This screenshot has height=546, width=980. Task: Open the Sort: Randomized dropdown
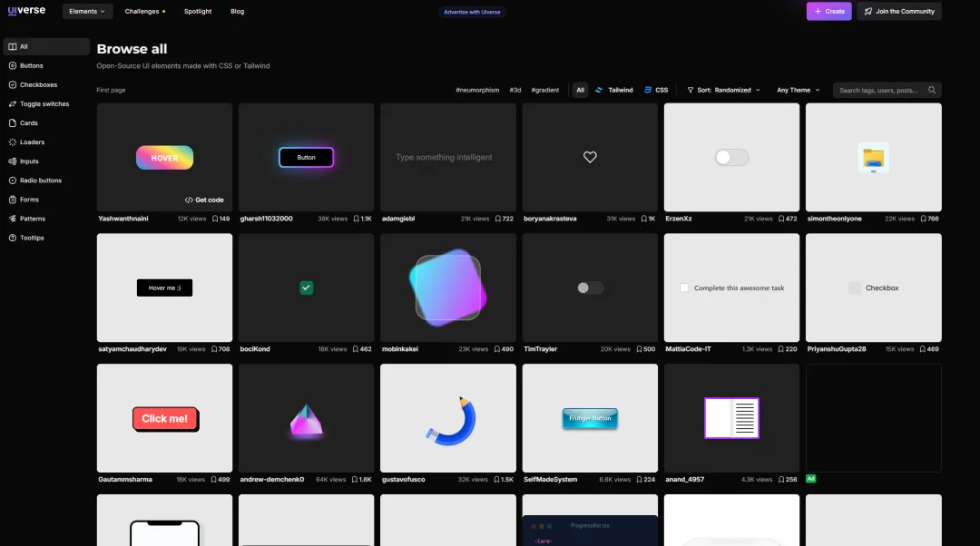tap(724, 90)
